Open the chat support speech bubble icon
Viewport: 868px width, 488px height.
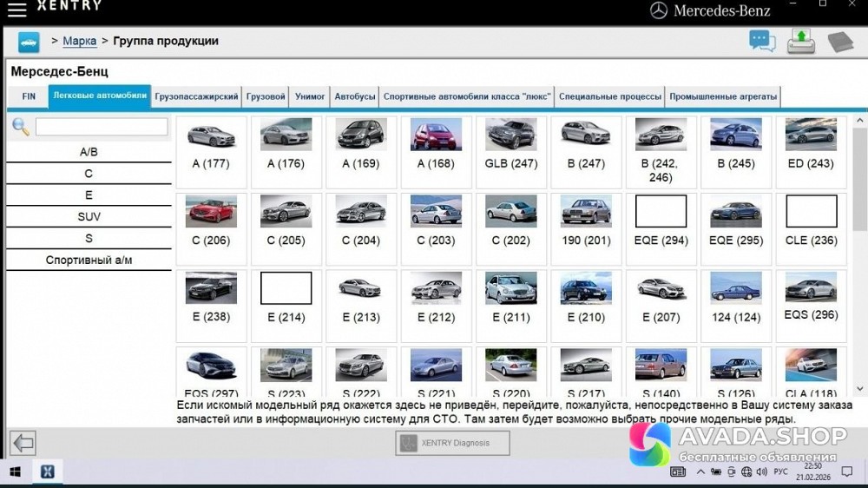coord(762,41)
